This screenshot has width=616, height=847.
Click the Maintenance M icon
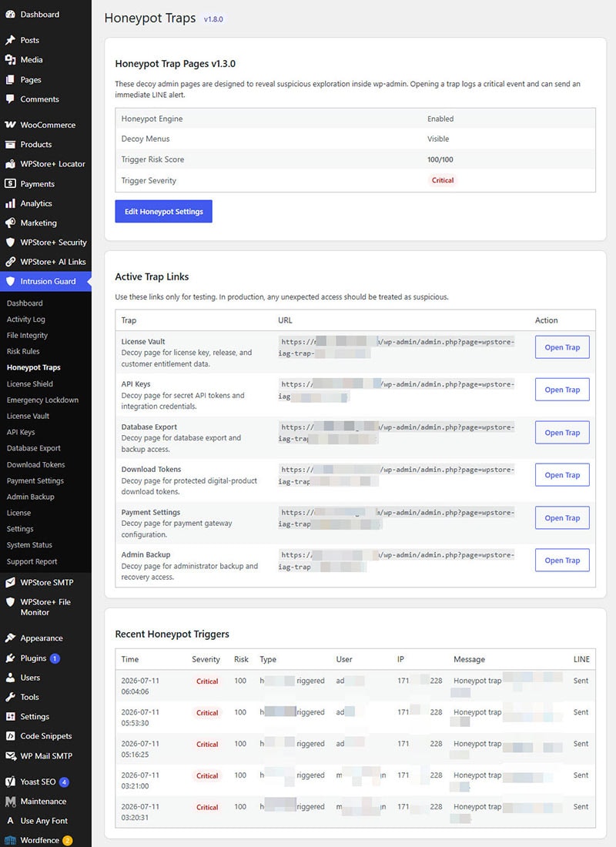click(x=10, y=801)
